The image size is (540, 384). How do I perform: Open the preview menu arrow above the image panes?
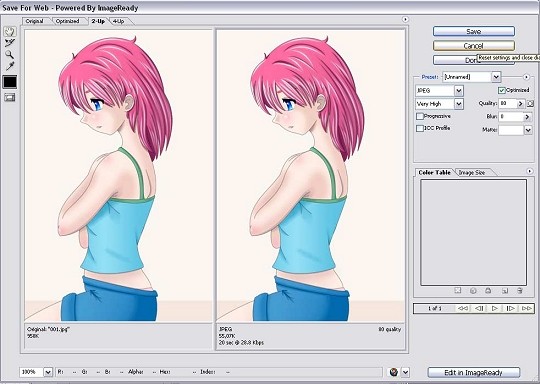tap(405, 19)
